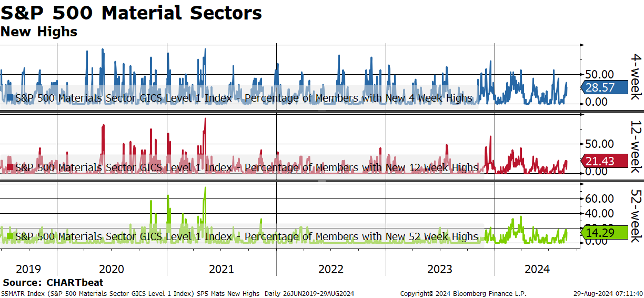
Task: Click the blue 4-week legend color square
Action: tap(10, 98)
